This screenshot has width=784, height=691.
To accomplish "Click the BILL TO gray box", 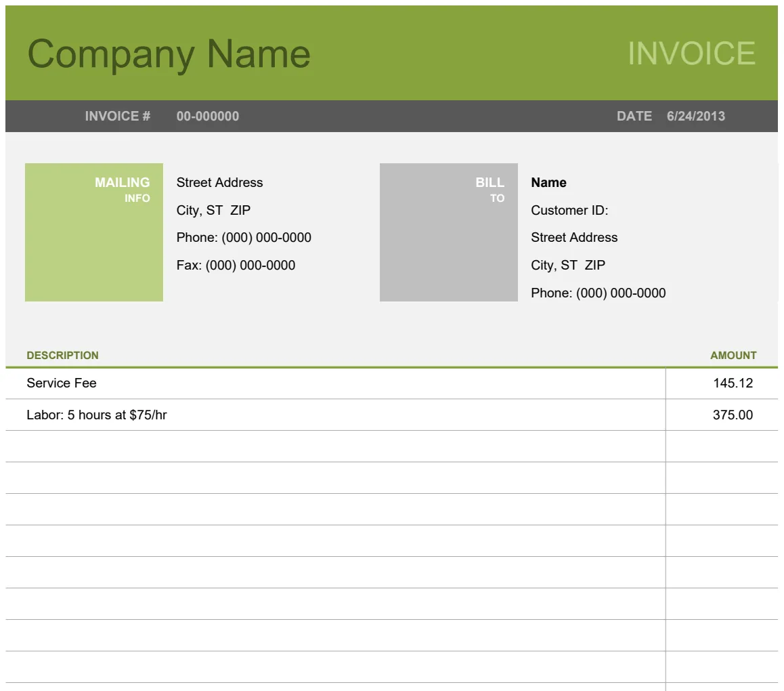I will (448, 232).
